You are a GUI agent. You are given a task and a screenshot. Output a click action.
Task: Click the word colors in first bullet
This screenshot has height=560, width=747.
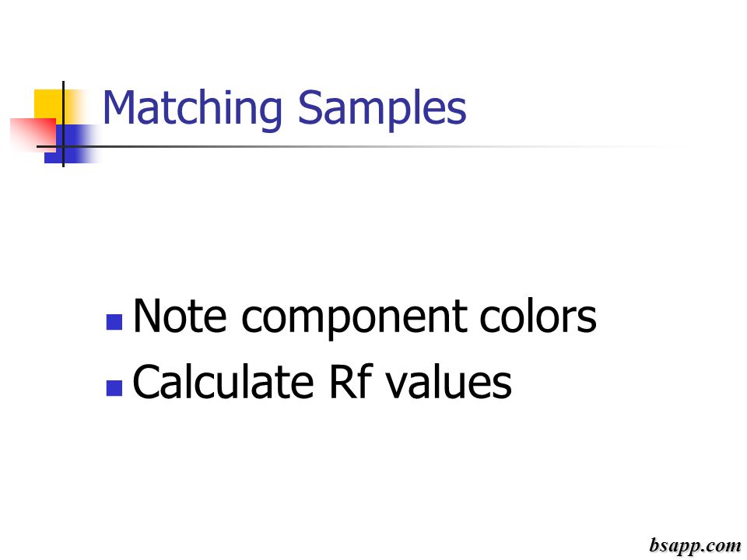(x=538, y=315)
